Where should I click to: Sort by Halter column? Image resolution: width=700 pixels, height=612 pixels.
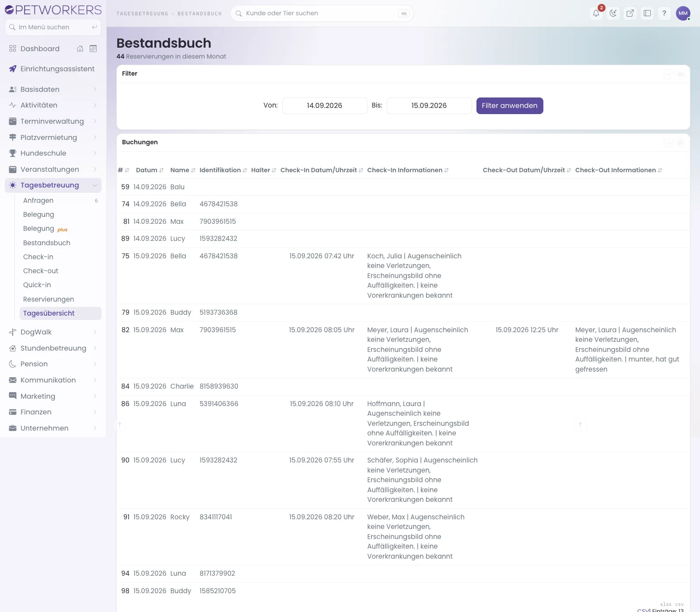pos(263,170)
